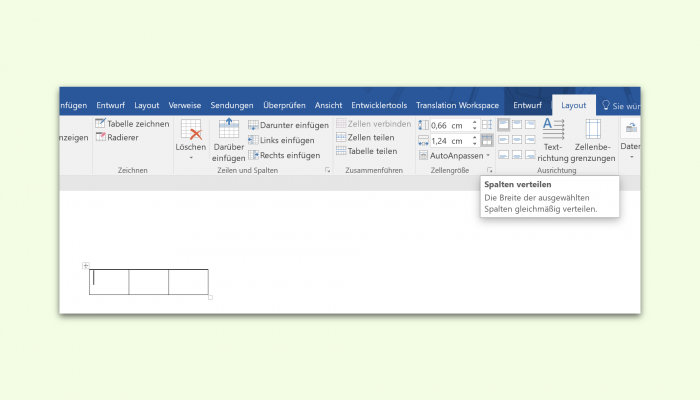The width and height of the screenshot is (700, 400).
Task: Click Darüber einfügen to insert row above
Action: point(229,140)
